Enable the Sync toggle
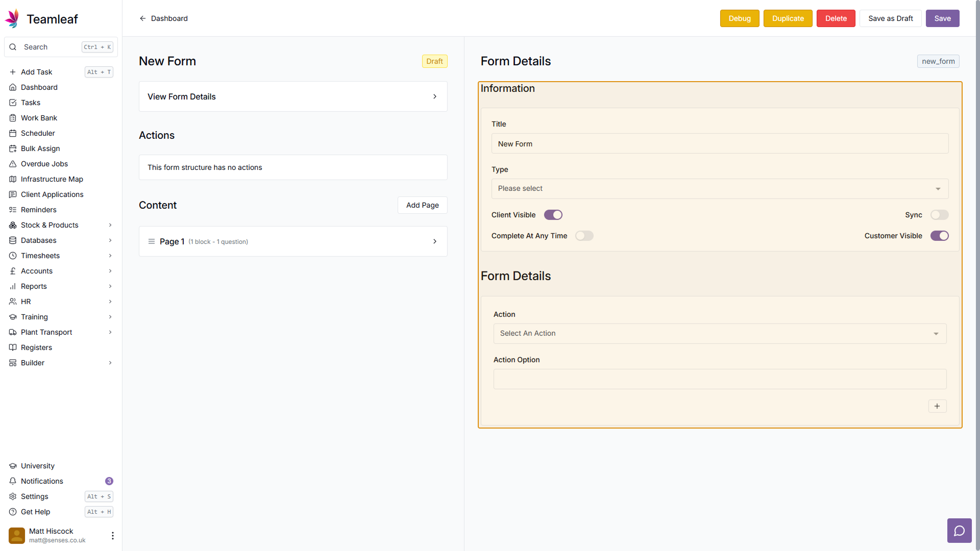The height and width of the screenshot is (551, 980). point(939,215)
